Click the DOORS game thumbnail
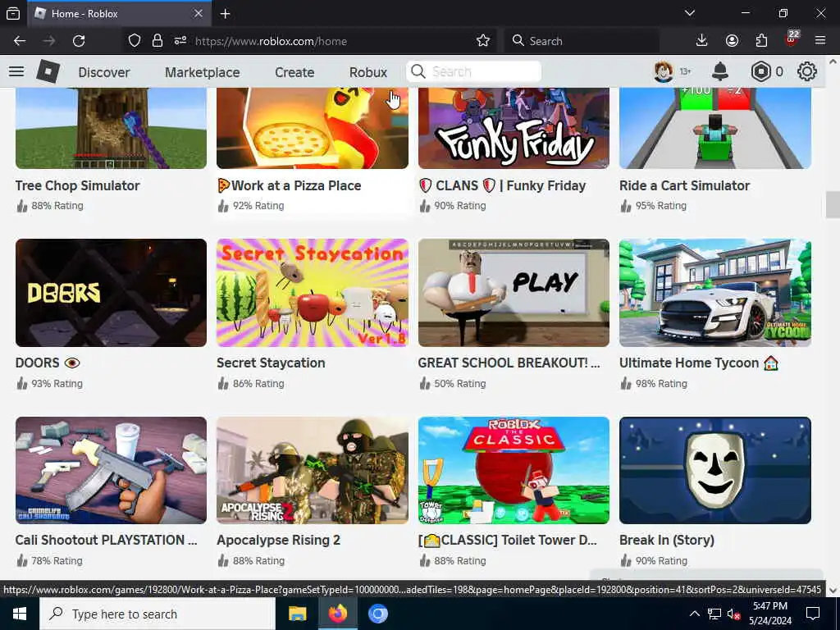This screenshot has width=840, height=630. point(111,293)
